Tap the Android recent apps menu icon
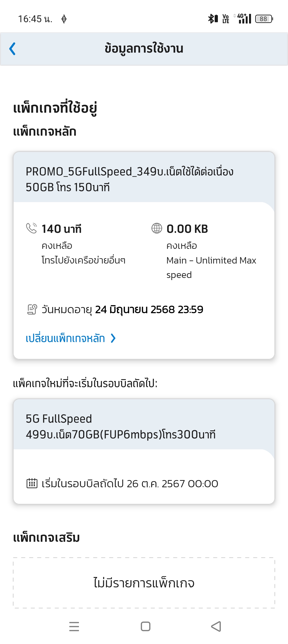 [x=74, y=626]
